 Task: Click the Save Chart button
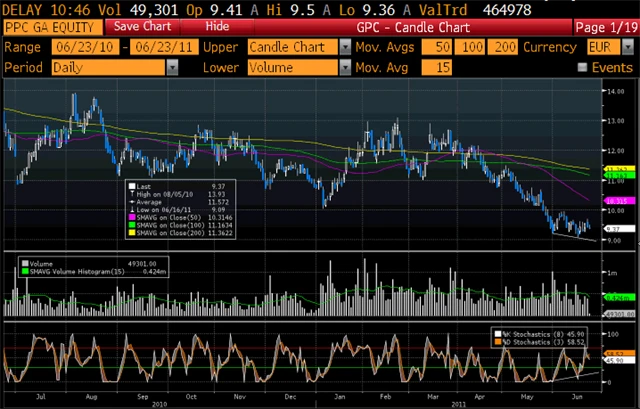click(140, 25)
